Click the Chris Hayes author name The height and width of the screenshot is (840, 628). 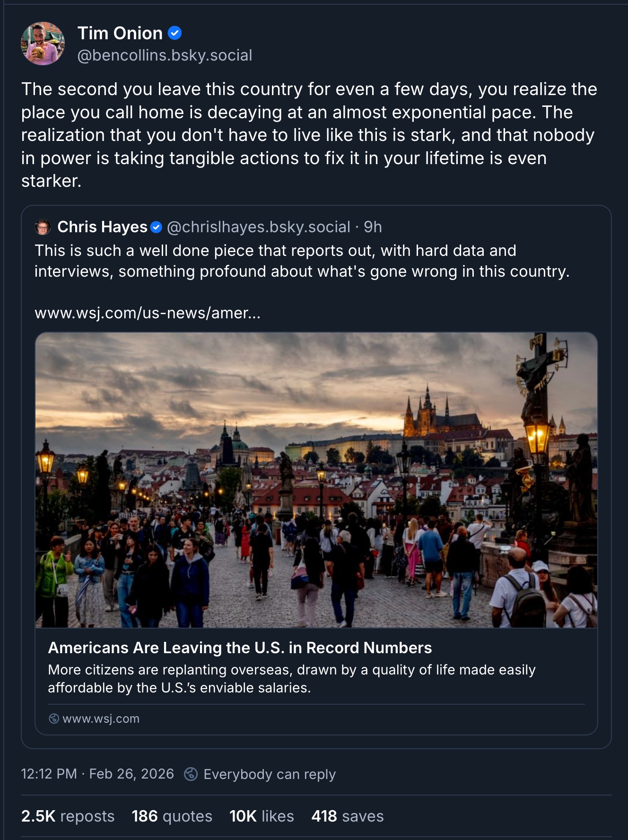click(x=102, y=227)
